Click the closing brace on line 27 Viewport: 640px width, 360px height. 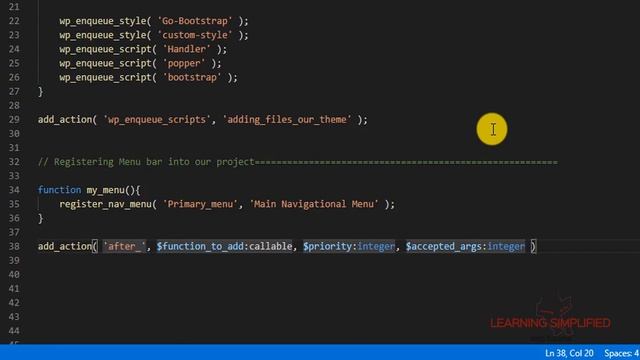pos(40,91)
